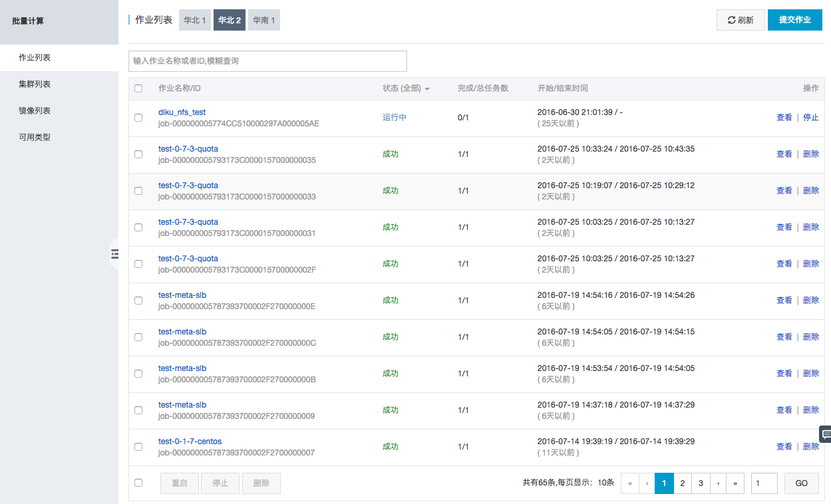Click 停止 for the diku_nfs_test job
This screenshot has height=504, width=831.
coord(811,118)
